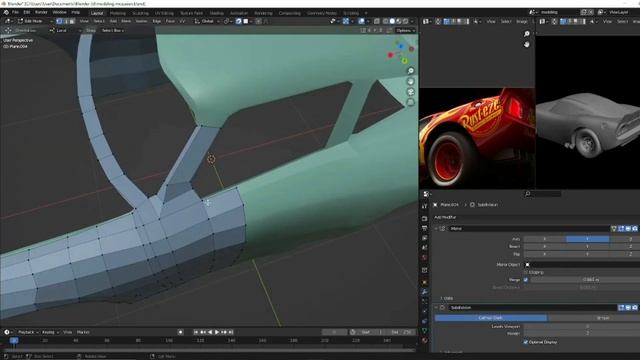
Task: Enable vertex select mode
Action: tap(59, 21)
